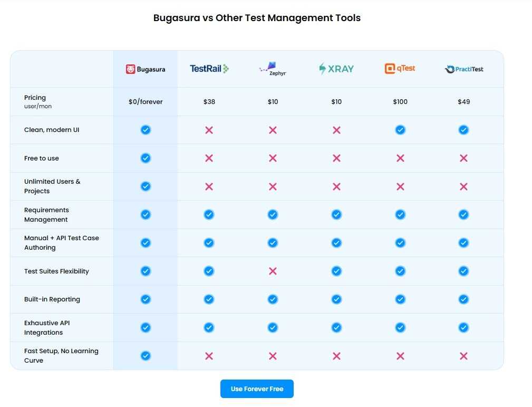Click the Pricing user/mon row label

coord(37,101)
